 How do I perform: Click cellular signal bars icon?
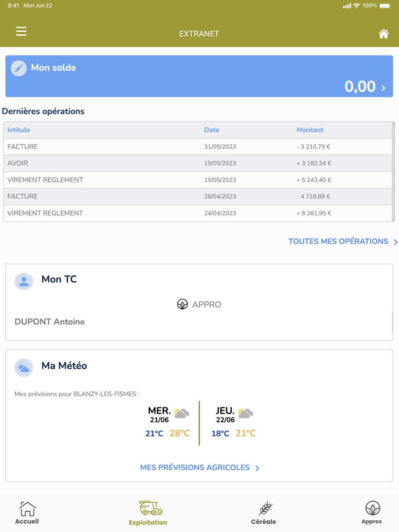pyautogui.click(x=347, y=6)
